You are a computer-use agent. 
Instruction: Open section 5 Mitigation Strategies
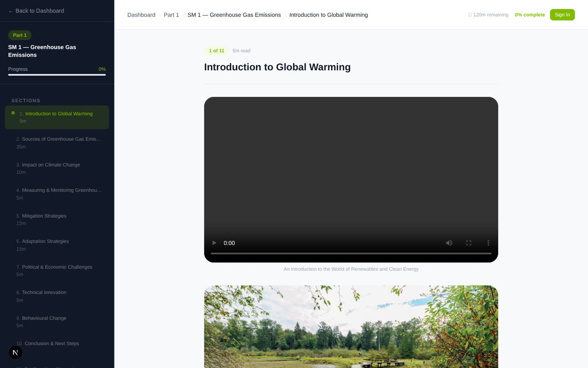(x=57, y=219)
